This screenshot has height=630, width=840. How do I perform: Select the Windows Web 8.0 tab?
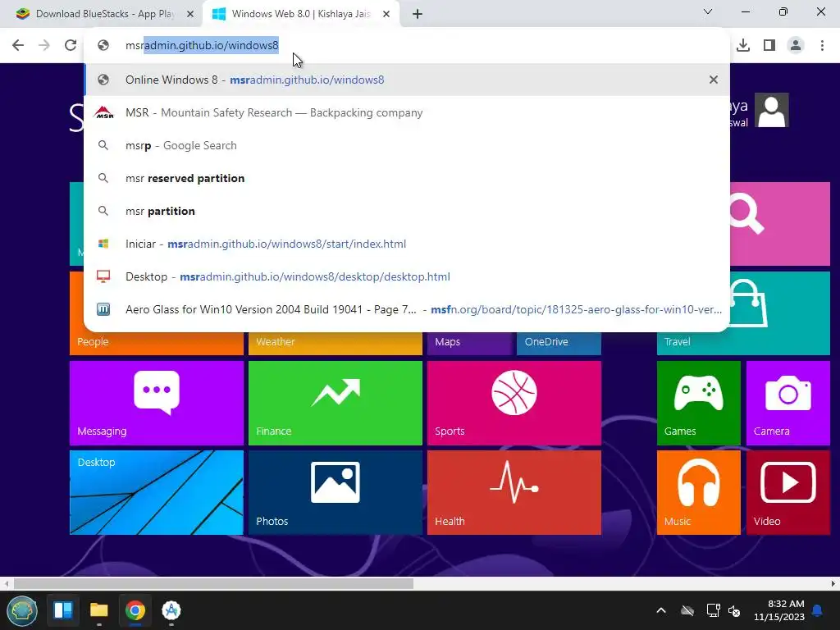(301, 14)
